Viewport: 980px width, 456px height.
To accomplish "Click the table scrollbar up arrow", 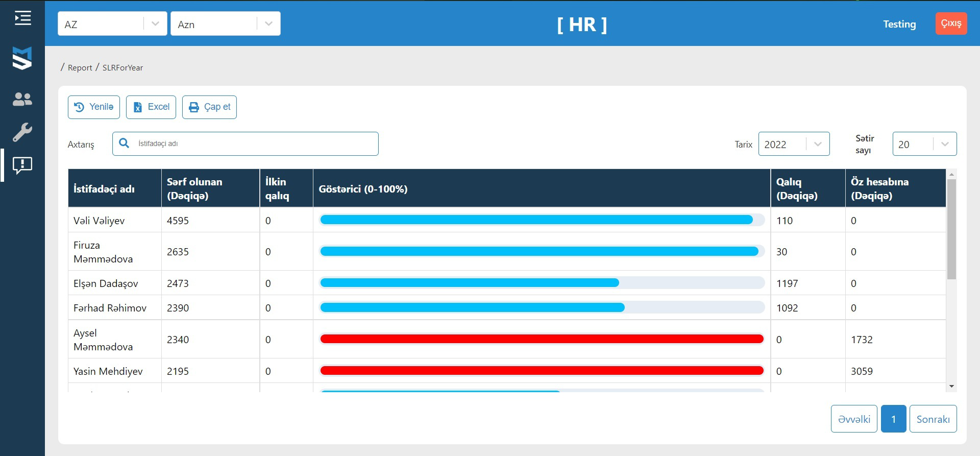I will click(951, 174).
